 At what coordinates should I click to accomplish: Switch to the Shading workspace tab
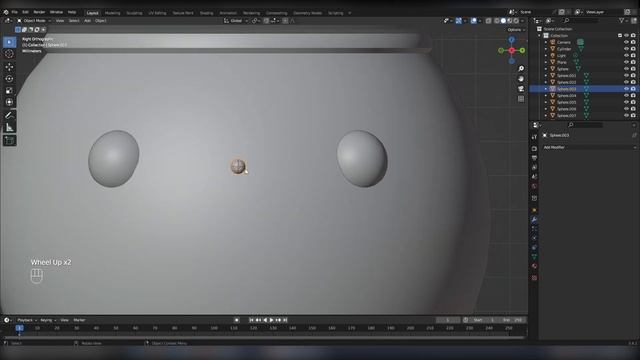207,13
